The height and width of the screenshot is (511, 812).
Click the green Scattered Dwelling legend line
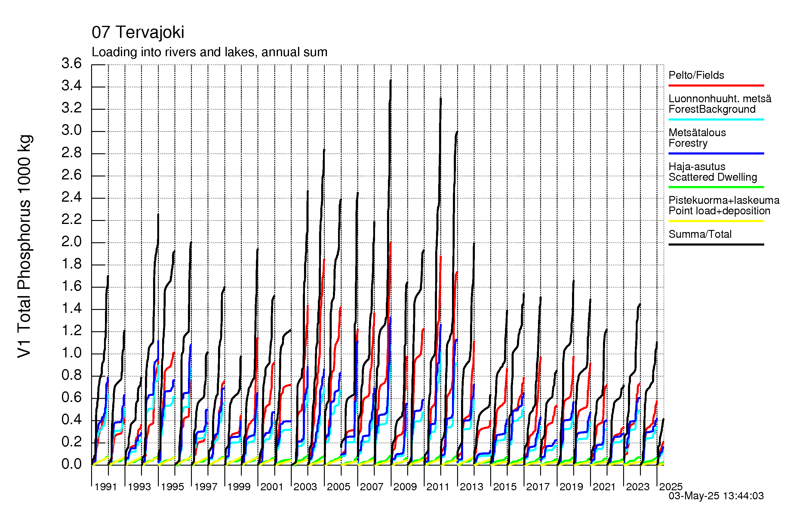tap(716, 187)
